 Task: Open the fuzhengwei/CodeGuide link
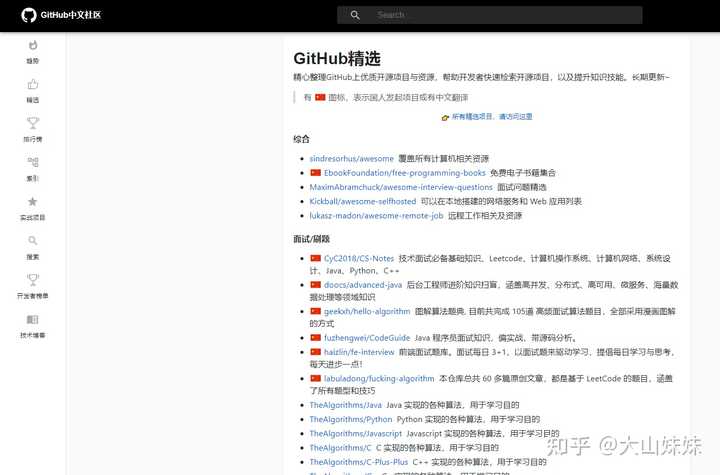point(367,338)
